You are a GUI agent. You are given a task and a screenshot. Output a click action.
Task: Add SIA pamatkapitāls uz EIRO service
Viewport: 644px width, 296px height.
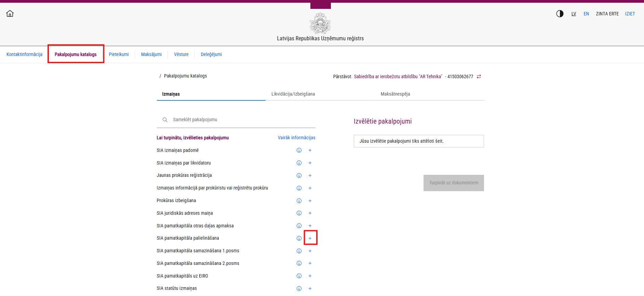tap(310, 276)
